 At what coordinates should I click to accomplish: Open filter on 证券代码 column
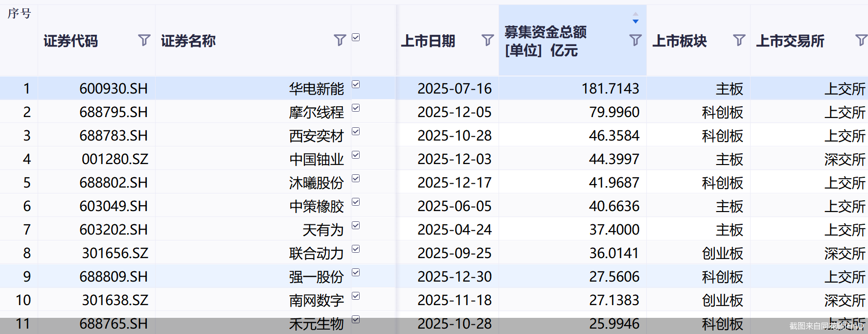[x=144, y=40]
